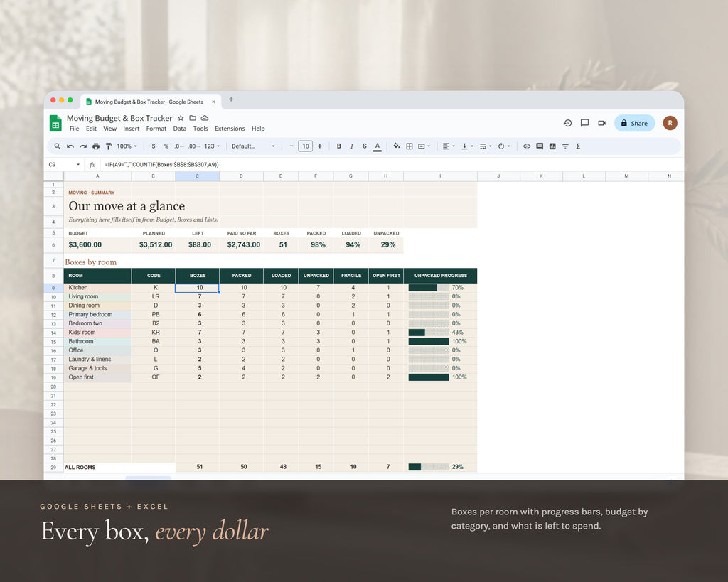Open the File menu
The width and height of the screenshot is (728, 582).
click(74, 129)
